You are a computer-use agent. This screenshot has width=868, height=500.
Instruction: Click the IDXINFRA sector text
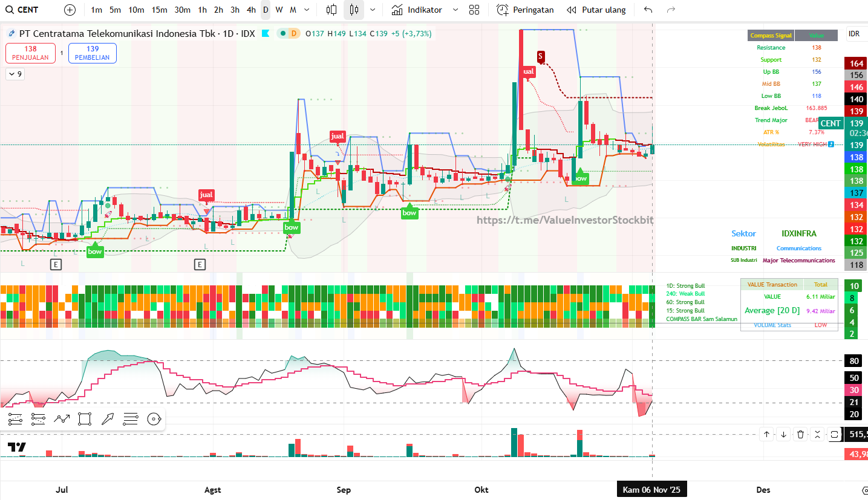click(799, 233)
